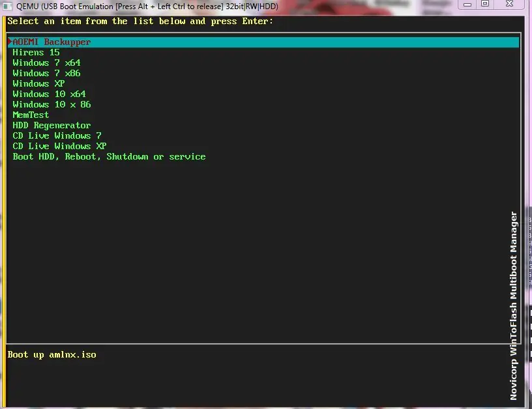Select Windows 7 x86 entry
532x409 pixels.
pos(46,73)
